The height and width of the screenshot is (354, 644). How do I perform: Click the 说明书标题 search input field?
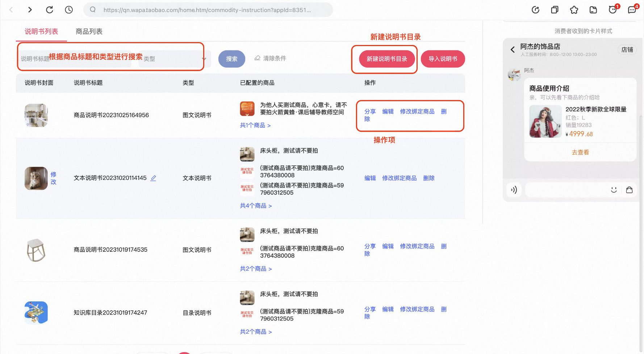75,58
